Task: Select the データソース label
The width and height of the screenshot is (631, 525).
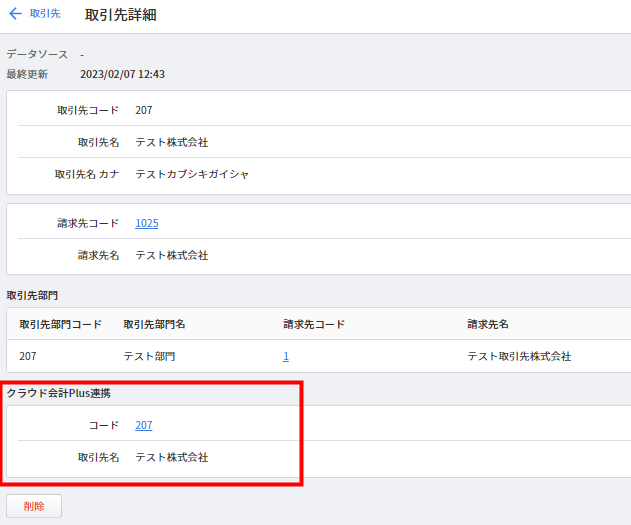Action: tap(37, 54)
